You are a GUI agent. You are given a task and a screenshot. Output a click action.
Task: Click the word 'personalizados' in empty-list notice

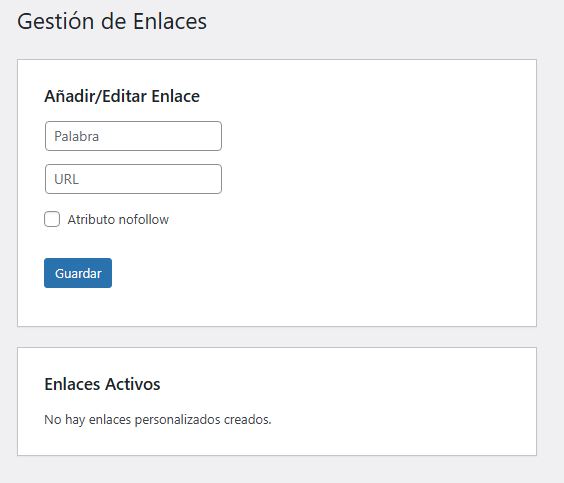click(177, 420)
